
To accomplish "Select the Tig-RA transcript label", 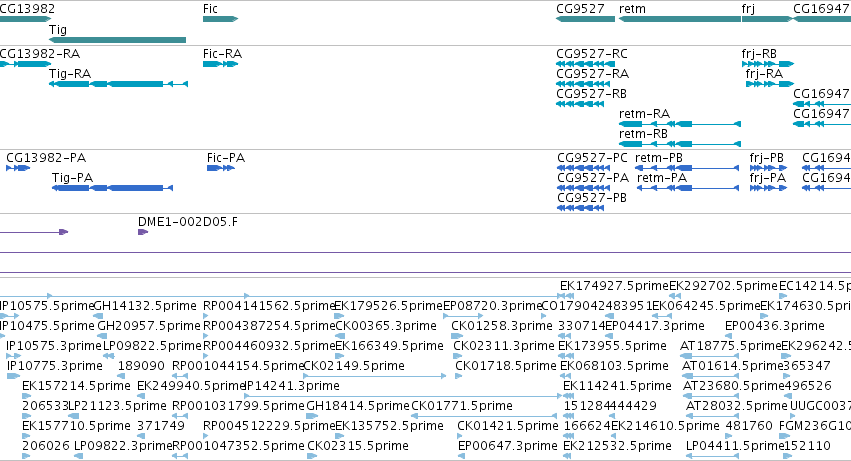I will [x=69, y=74].
